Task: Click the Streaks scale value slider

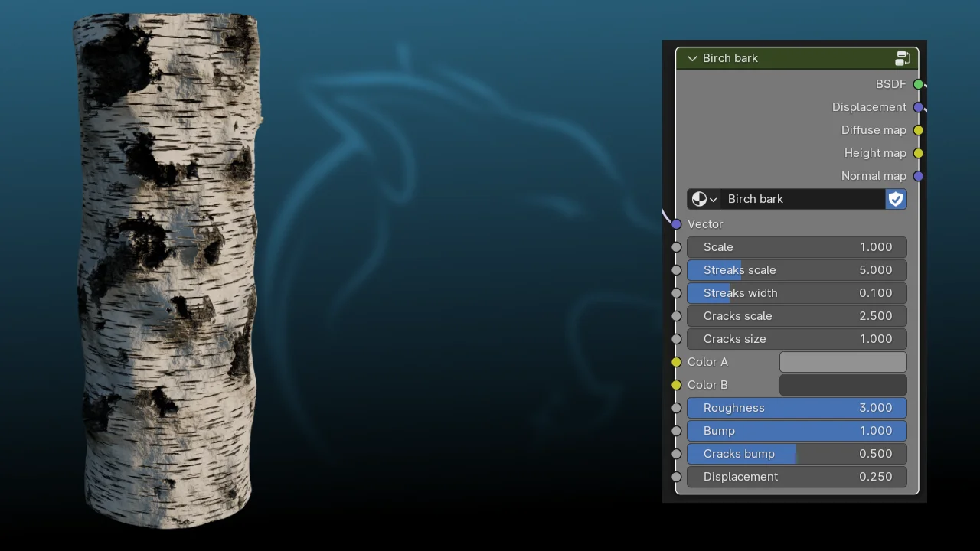Action: coord(796,270)
